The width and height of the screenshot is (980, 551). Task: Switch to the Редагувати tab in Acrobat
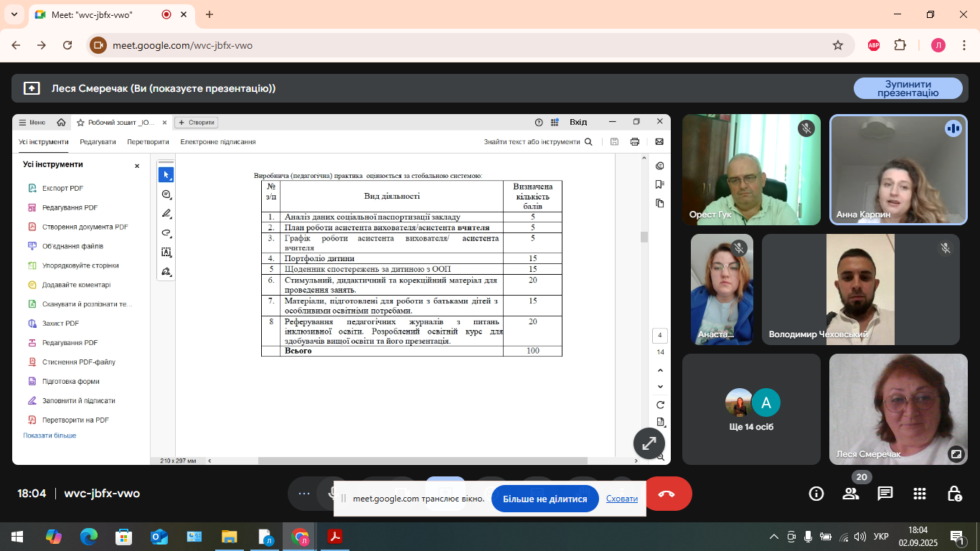(x=98, y=142)
